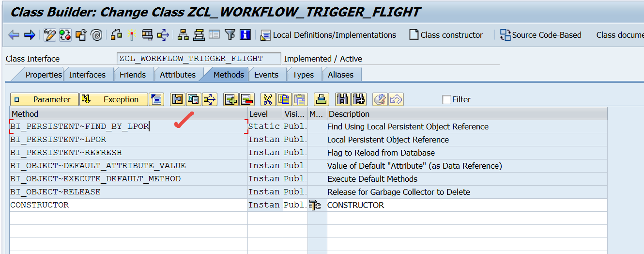Toggle Display/Change mode pencil icon
This screenshot has height=254, width=644.
click(x=50, y=35)
